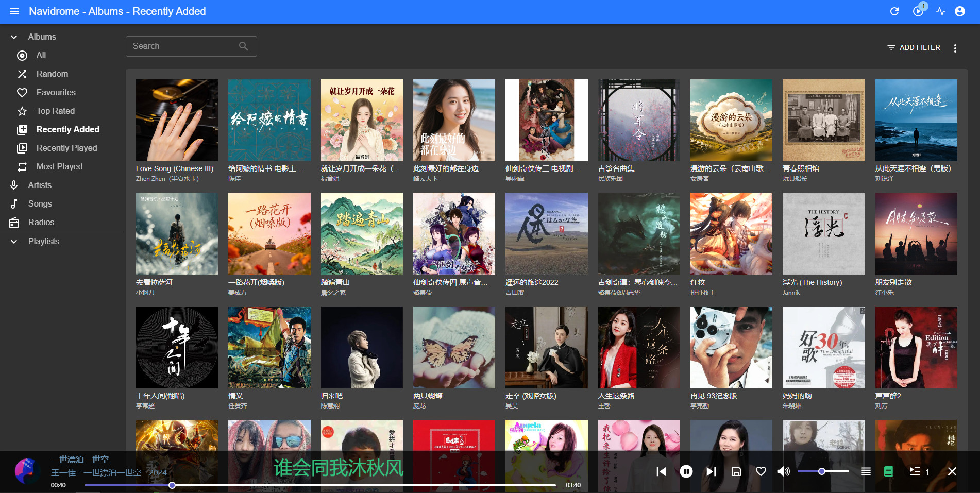
Task: Click the now playing cover art
Action: 27,471
